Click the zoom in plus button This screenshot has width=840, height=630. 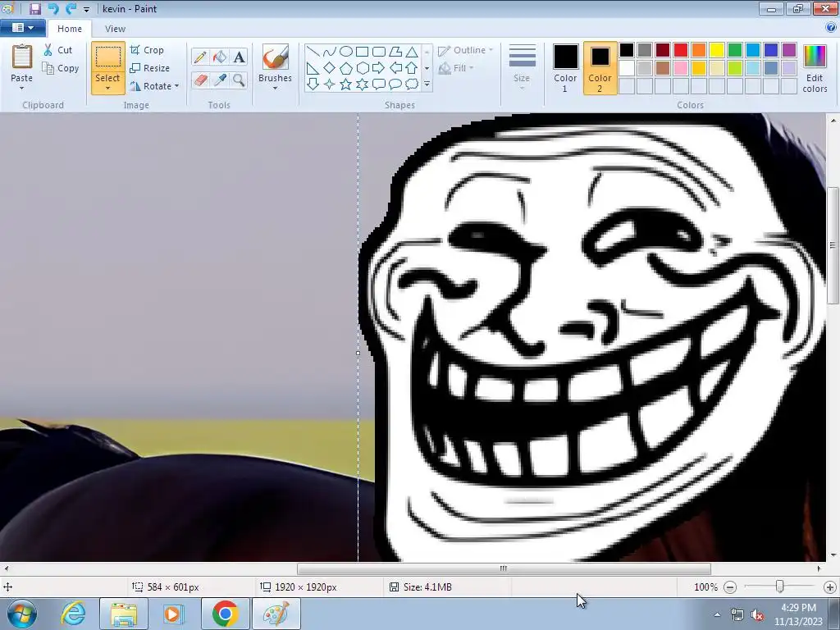coord(830,587)
